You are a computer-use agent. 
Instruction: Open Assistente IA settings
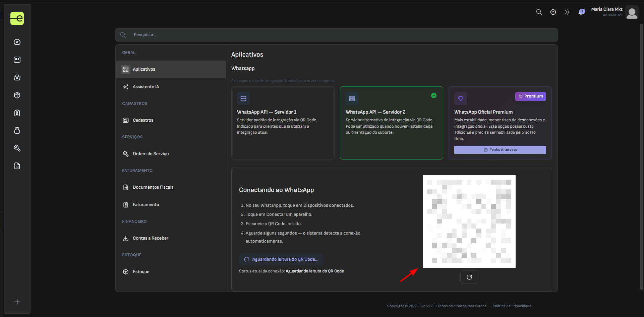pyautogui.click(x=171, y=87)
